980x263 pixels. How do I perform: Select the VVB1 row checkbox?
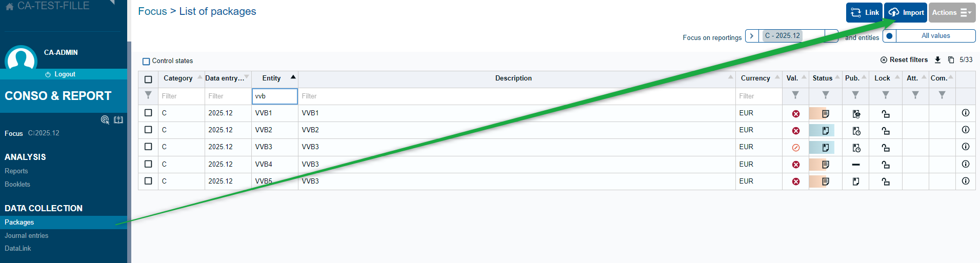[x=148, y=113]
